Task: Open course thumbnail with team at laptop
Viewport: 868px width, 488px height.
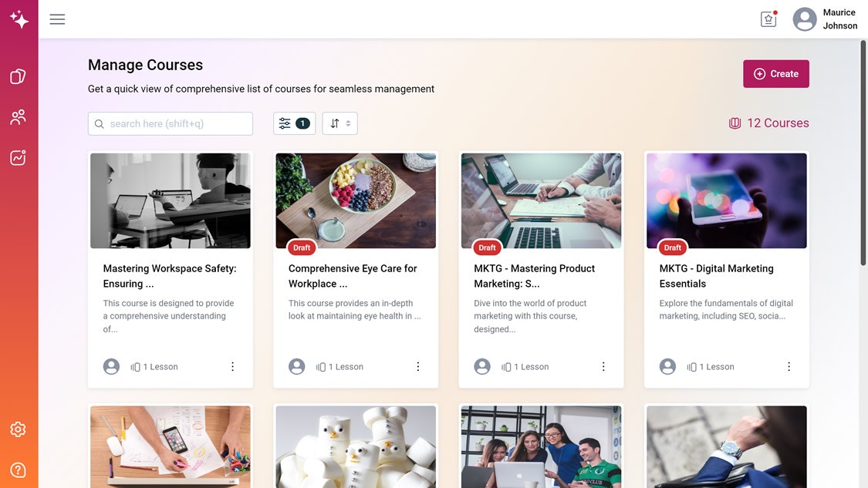Action: click(541, 446)
